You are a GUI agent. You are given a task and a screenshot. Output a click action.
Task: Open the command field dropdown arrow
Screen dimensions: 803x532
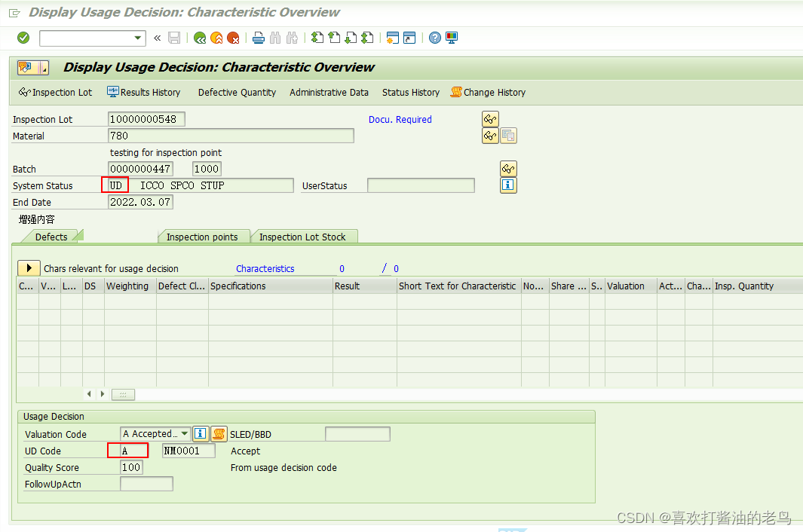138,38
